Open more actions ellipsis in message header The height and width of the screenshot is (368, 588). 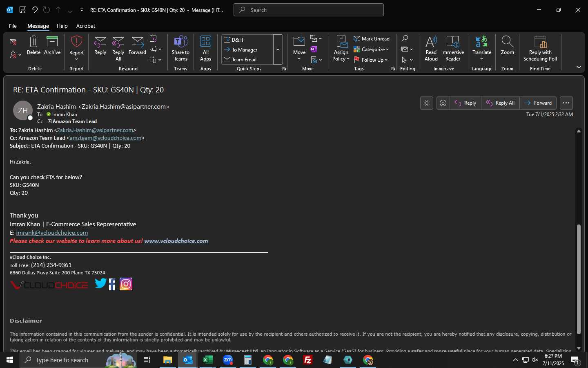point(566,103)
